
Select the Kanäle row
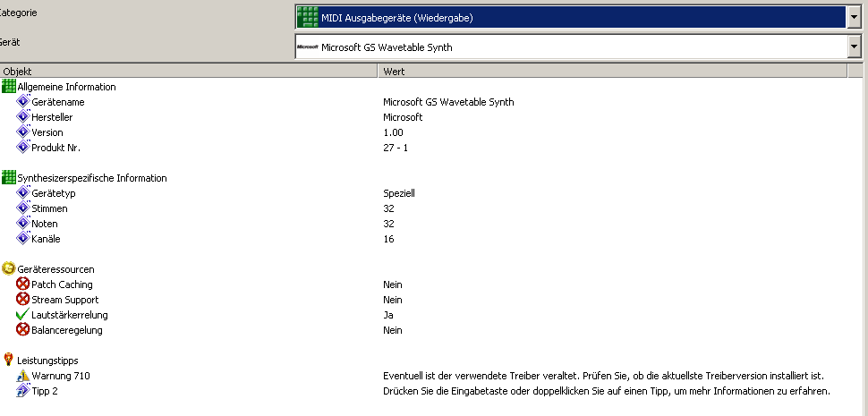[46, 239]
